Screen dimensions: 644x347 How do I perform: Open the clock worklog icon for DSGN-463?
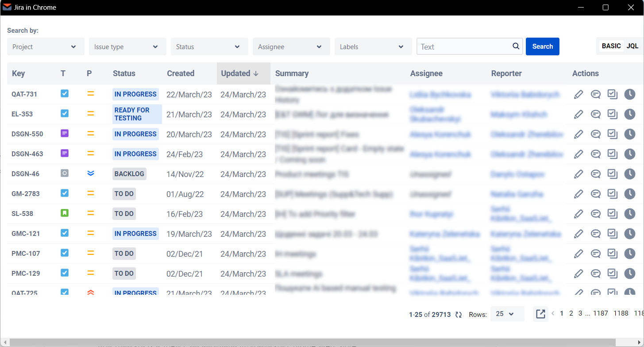coord(629,154)
